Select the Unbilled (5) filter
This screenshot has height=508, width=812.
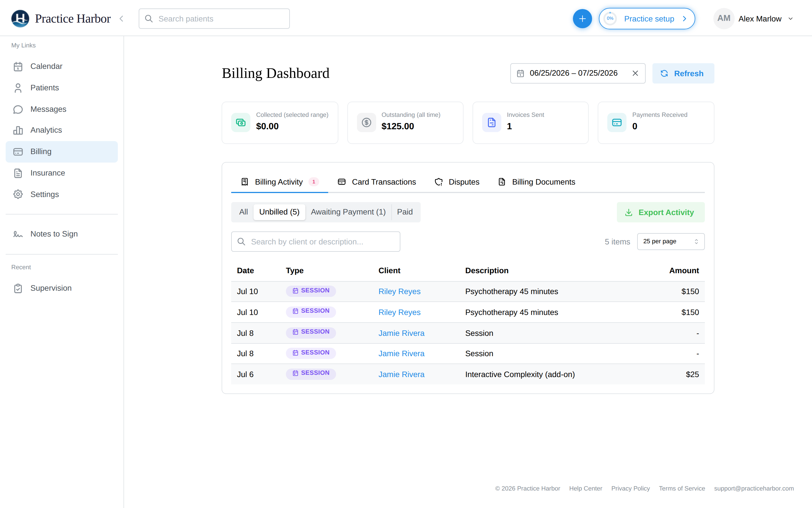click(x=279, y=212)
